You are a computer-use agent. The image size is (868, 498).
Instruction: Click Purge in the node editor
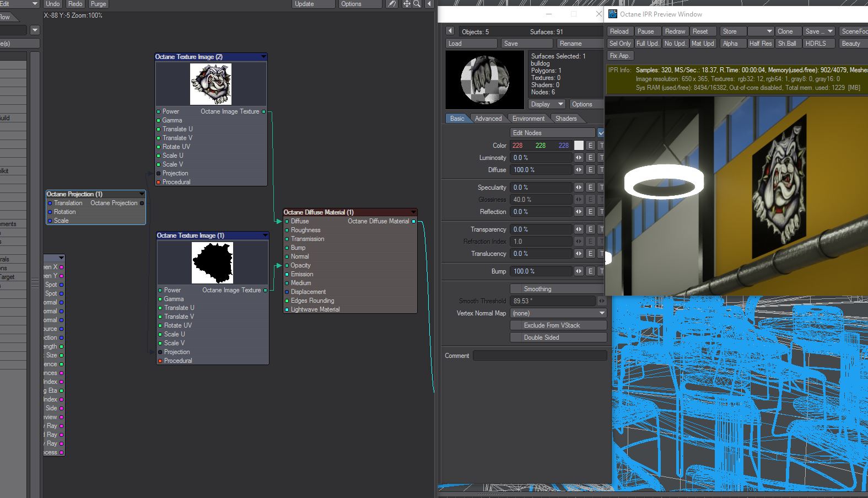[x=98, y=4]
